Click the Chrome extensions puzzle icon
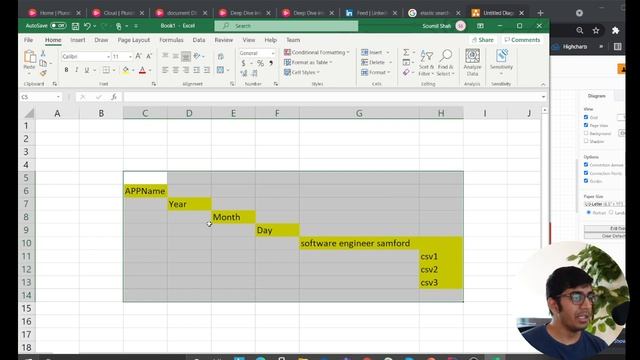Image resolution: width=640 pixels, height=360 pixels. (x=616, y=30)
